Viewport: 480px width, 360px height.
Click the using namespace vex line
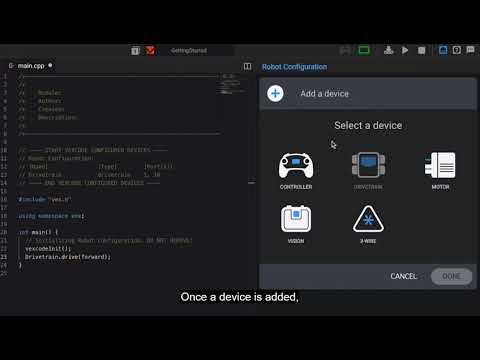point(51,216)
